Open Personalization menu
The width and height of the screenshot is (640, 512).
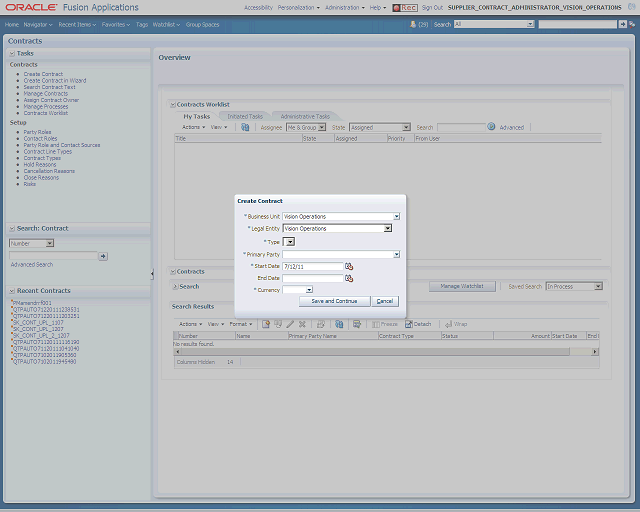(x=299, y=8)
